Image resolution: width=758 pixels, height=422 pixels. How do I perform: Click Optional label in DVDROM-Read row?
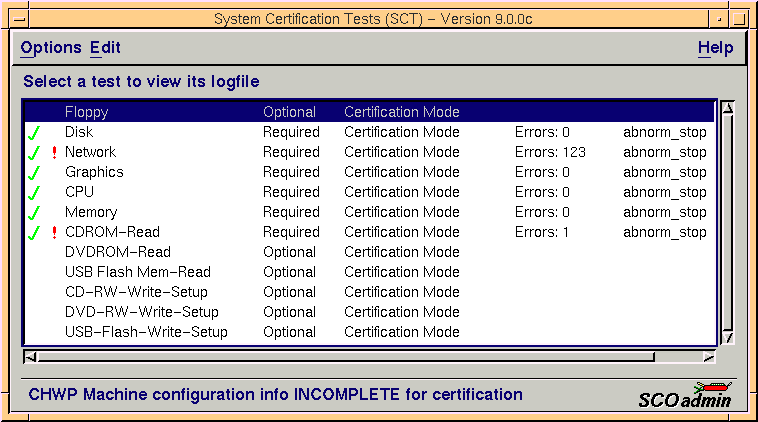coord(289,252)
